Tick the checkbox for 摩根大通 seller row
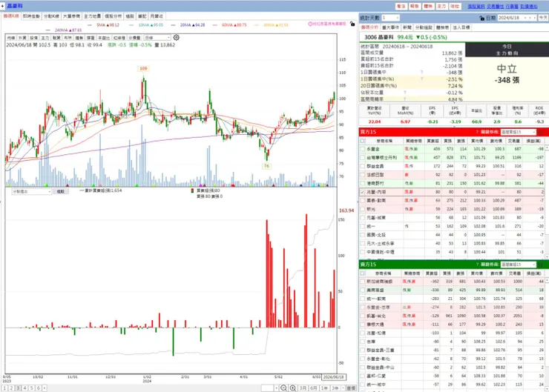This screenshot has width=549, height=392. click(x=362, y=325)
